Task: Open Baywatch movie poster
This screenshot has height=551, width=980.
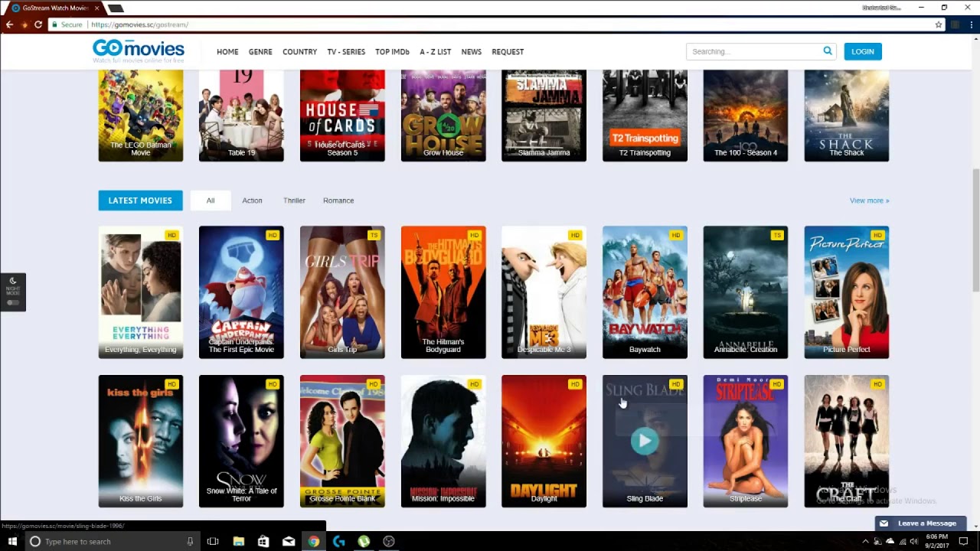Action: coord(645,292)
